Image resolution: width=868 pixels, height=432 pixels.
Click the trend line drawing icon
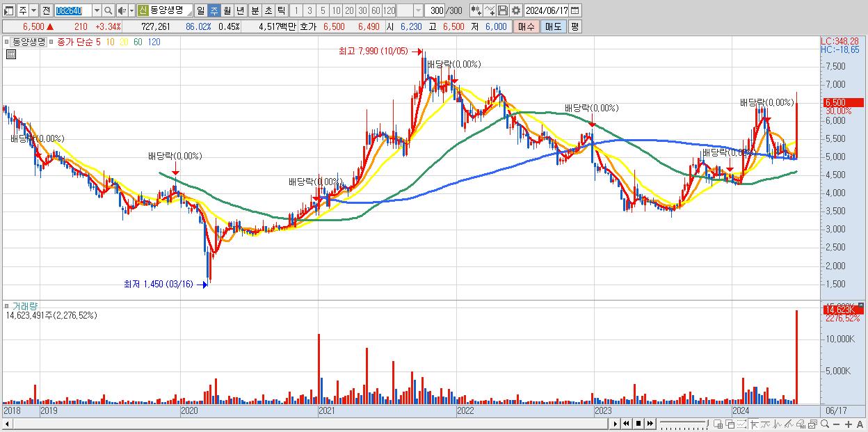tap(766, 424)
